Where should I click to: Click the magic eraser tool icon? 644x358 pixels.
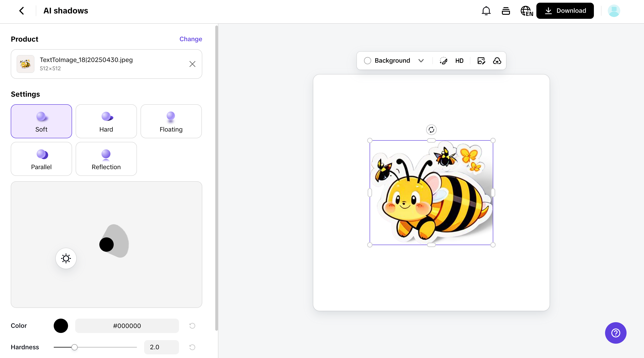click(443, 61)
